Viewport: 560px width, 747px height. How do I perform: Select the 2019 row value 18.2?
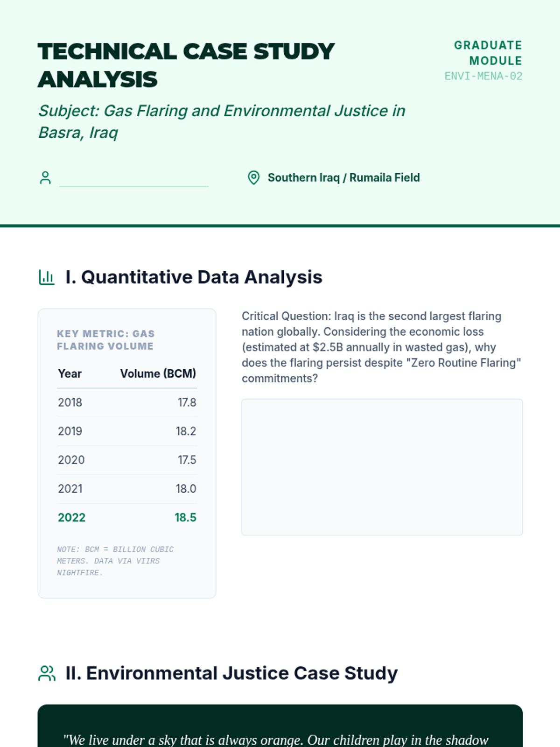pyautogui.click(x=186, y=431)
